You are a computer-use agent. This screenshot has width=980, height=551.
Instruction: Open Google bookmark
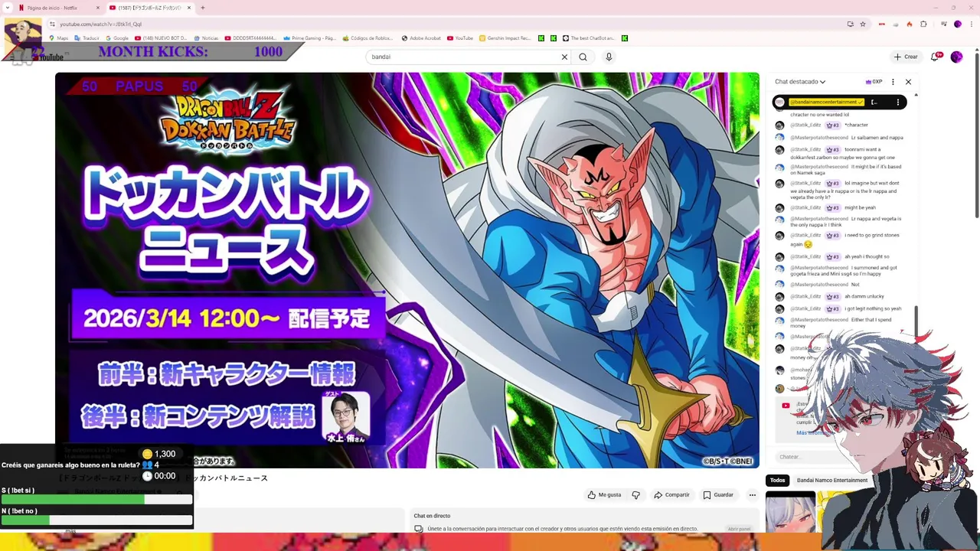[117, 38]
